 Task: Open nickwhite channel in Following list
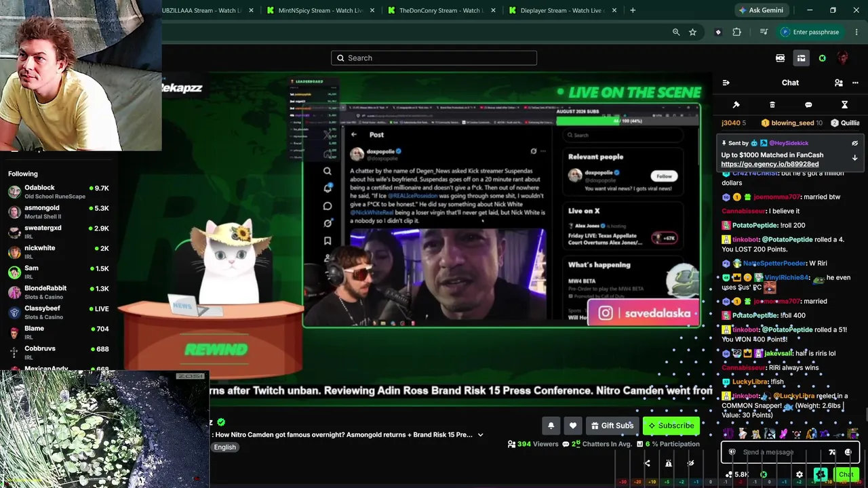(58, 252)
